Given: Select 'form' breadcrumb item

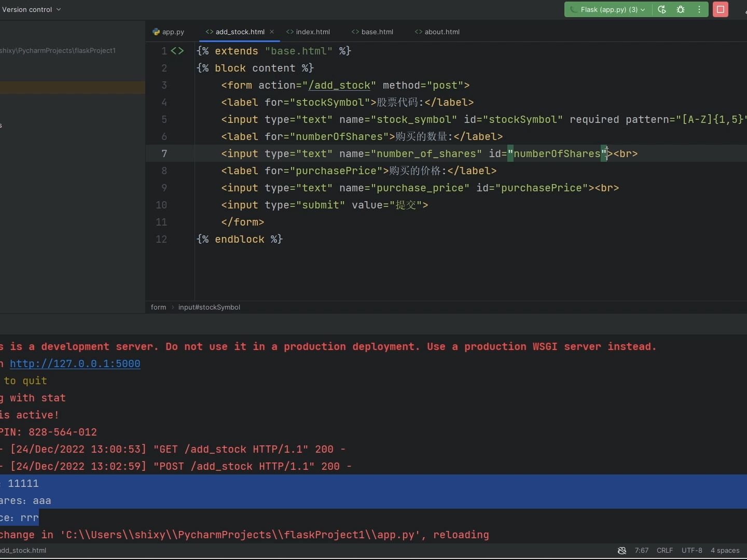Looking at the screenshot, I should point(159,307).
